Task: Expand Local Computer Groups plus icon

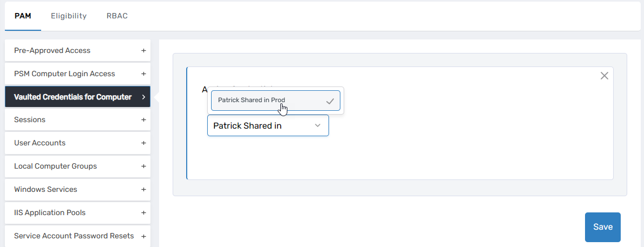Action: click(x=143, y=166)
